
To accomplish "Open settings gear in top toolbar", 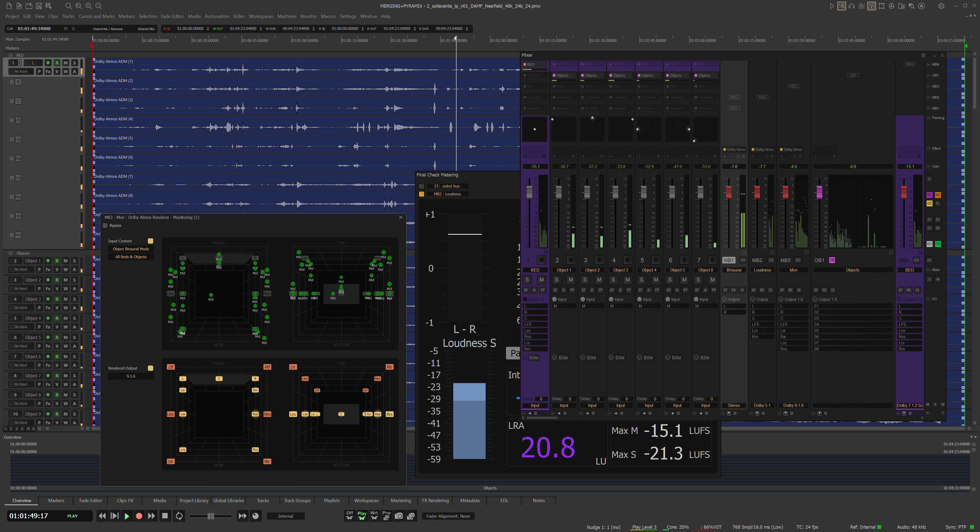I will (x=941, y=6).
